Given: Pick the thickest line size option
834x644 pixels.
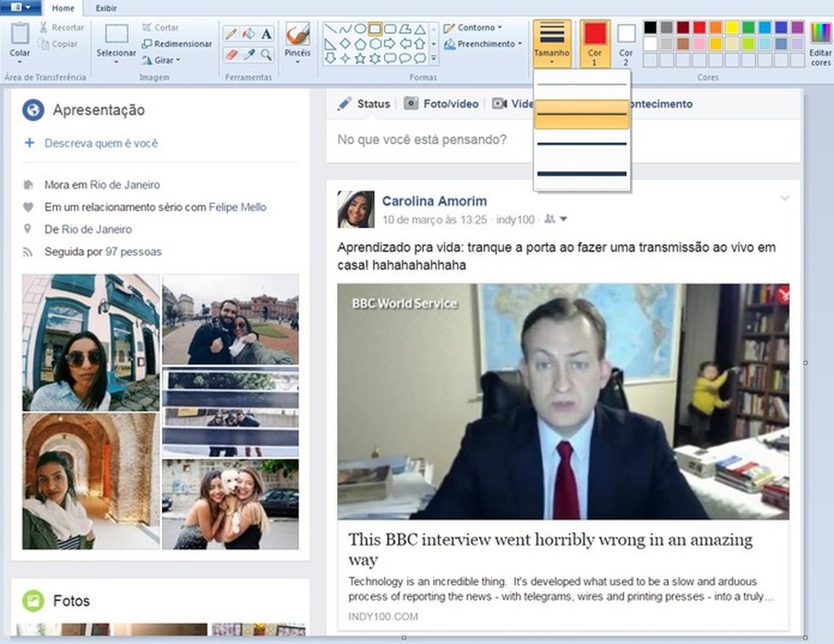Looking at the screenshot, I should click(x=582, y=174).
